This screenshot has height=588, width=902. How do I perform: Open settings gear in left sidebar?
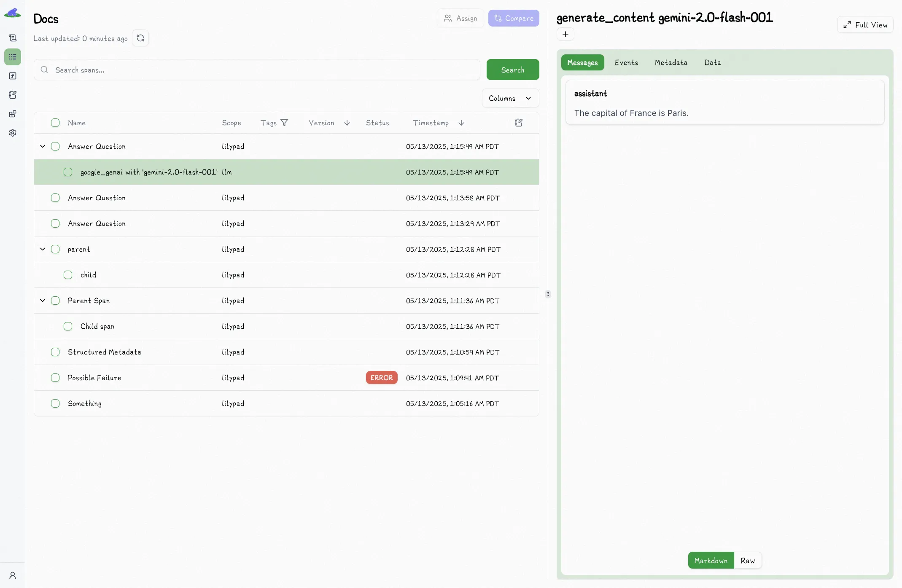pos(13,133)
